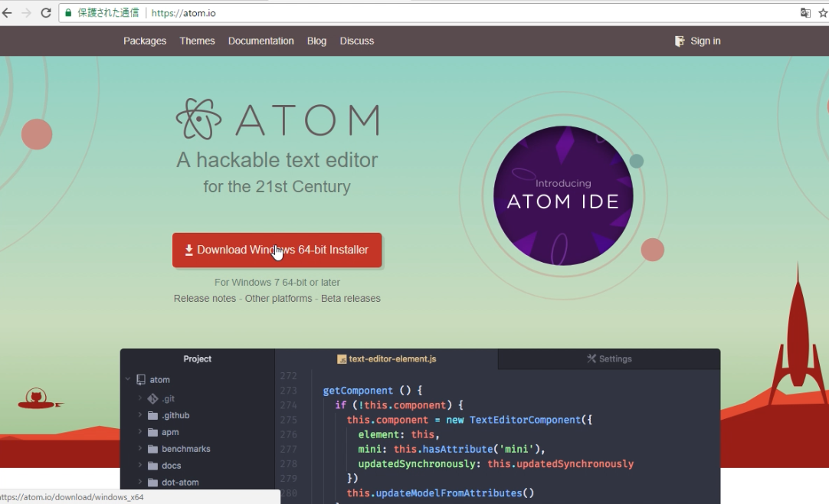Click the getComponent () code line

(x=372, y=391)
